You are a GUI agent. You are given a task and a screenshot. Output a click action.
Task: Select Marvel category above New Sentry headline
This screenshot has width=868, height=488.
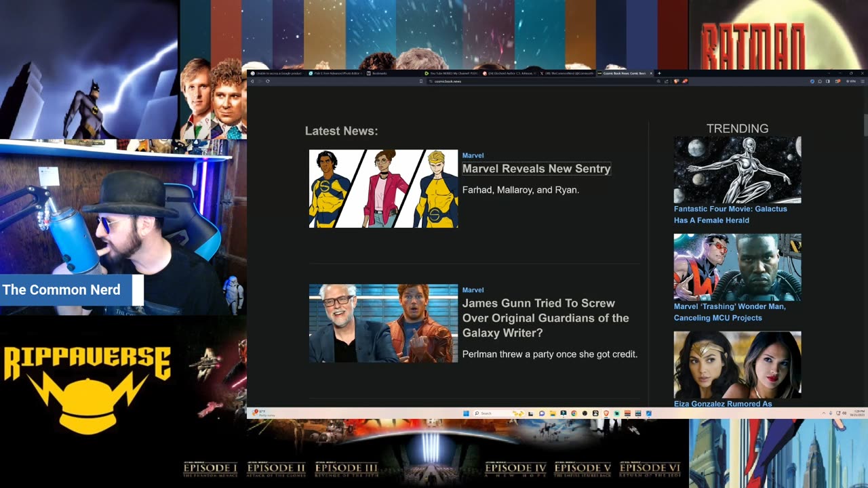(473, 155)
